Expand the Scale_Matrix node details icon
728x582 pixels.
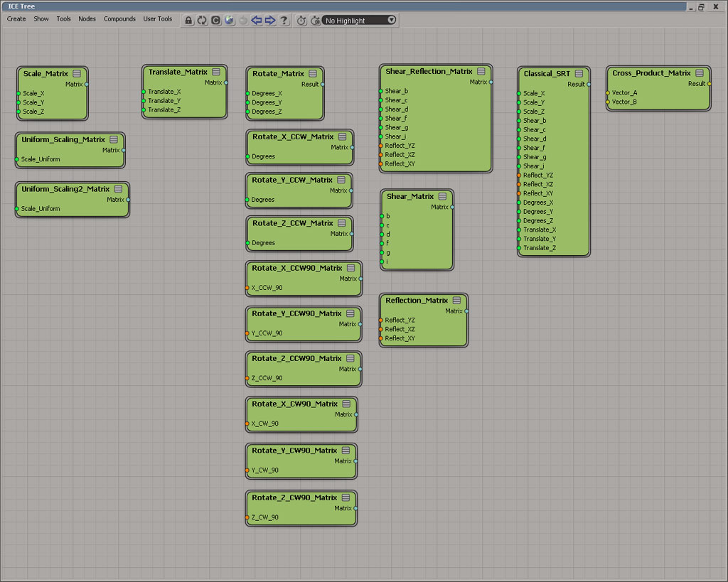click(x=76, y=73)
